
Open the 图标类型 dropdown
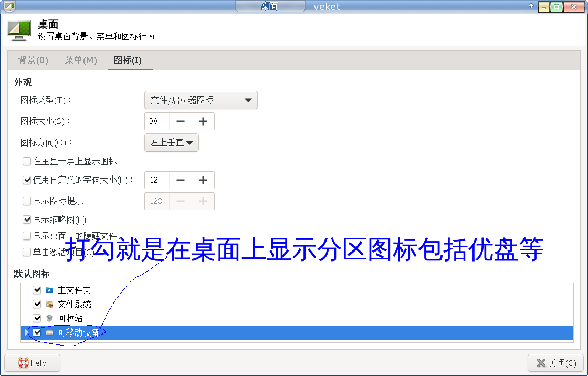201,100
